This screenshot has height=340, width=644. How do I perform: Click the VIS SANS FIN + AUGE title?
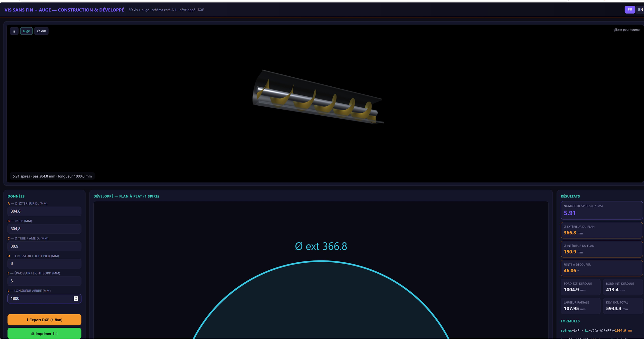pos(64,10)
